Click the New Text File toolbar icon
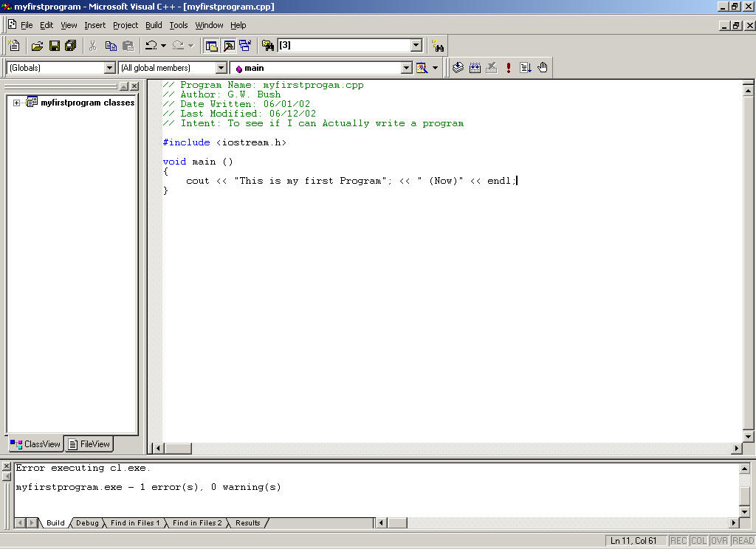756x549 pixels. 14,46
